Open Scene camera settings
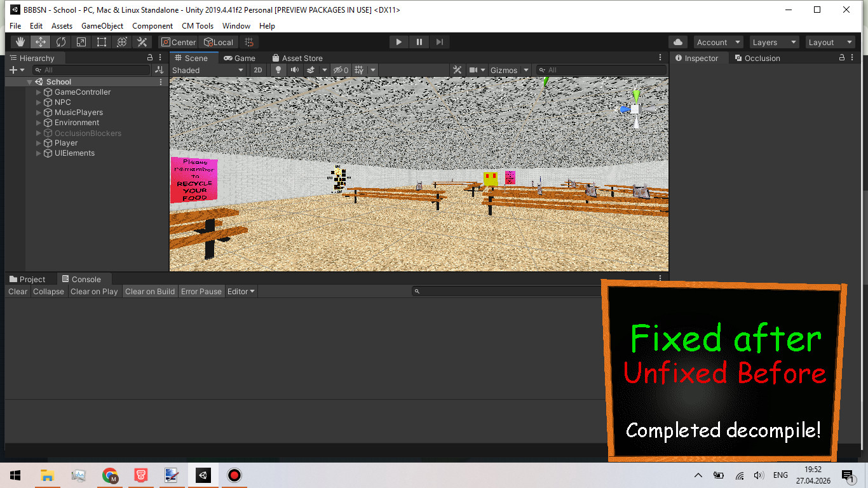The image size is (868, 488). (473, 70)
